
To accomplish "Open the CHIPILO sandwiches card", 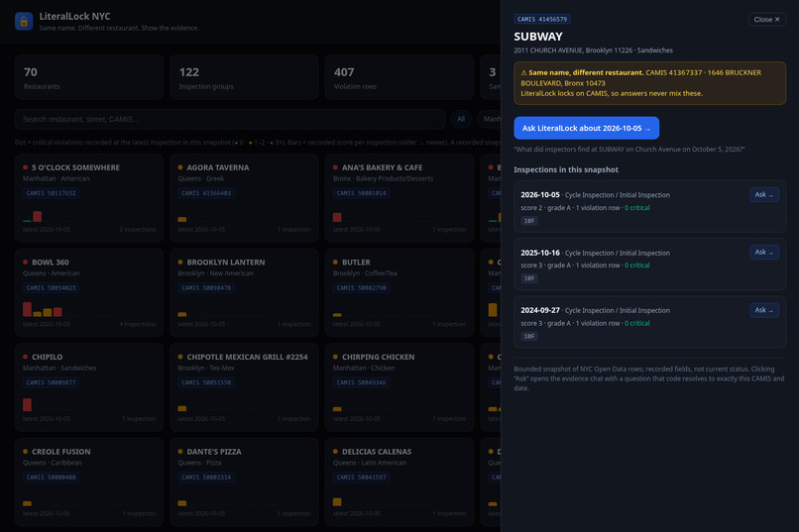I will click(89, 387).
